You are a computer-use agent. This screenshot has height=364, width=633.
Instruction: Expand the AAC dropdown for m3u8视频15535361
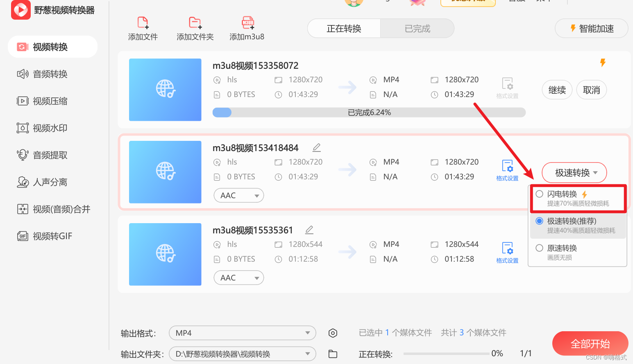[239, 278]
